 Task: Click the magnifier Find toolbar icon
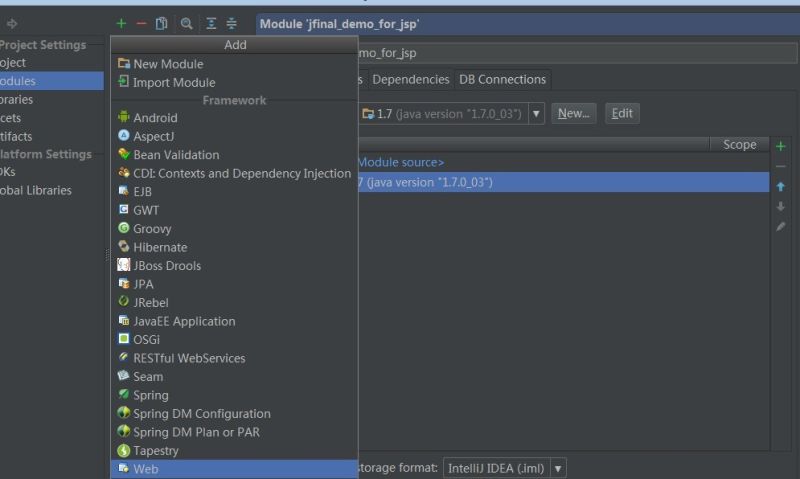pos(186,23)
